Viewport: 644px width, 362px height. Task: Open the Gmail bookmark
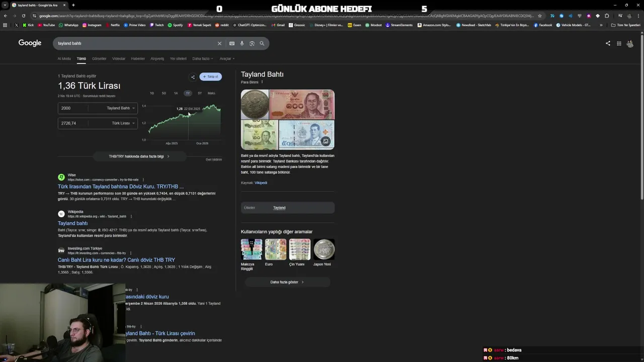[x=278, y=25]
